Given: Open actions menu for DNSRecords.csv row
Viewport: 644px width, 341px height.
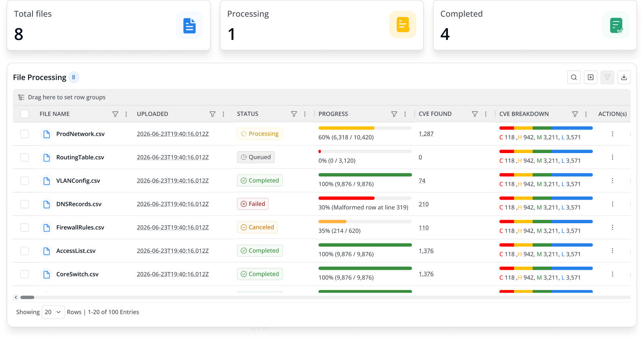Looking at the screenshot, I should [613, 204].
